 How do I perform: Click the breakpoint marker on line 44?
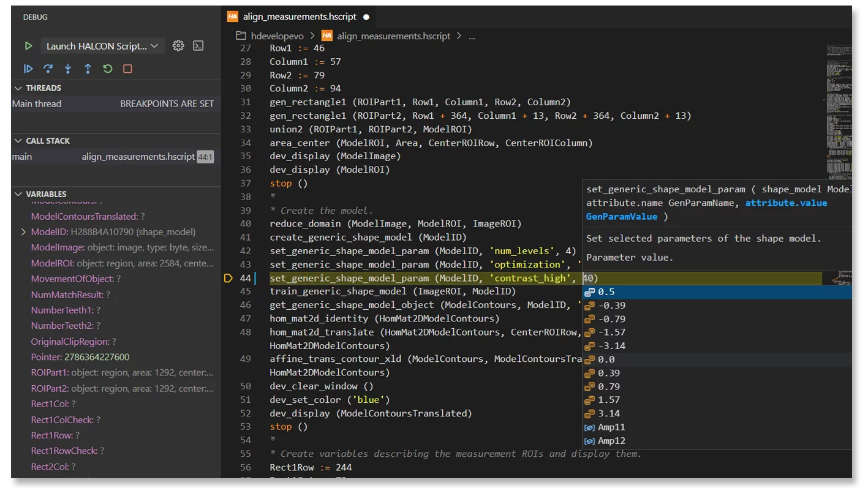[x=228, y=279]
